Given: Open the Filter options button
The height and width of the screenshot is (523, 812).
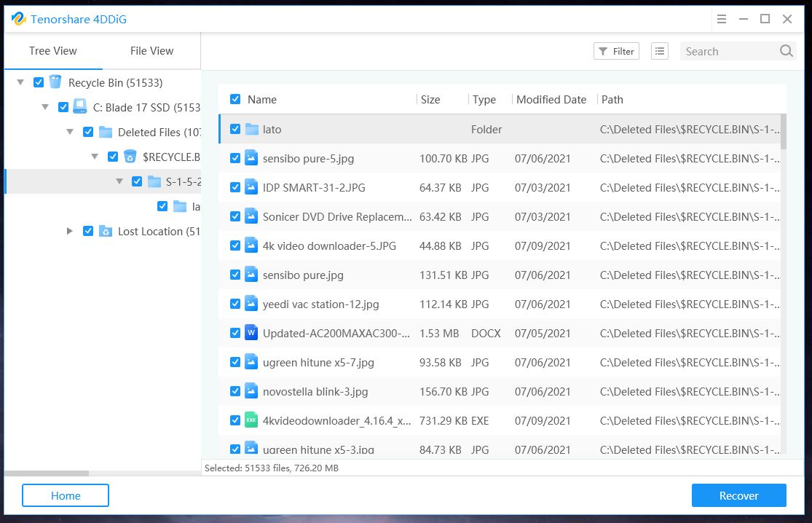Looking at the screenshot, I should pyautogui.click(x=616, y=51).
